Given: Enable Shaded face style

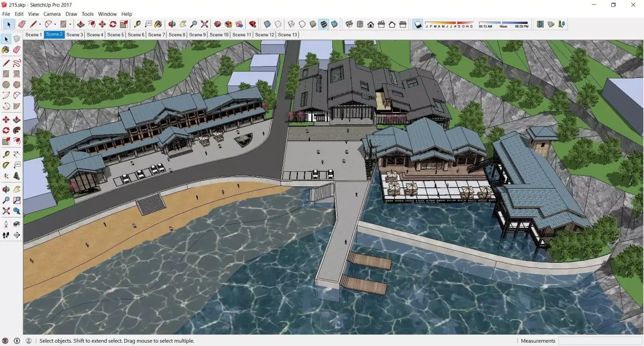Looking at the screenshot, I should coord(312,24).
